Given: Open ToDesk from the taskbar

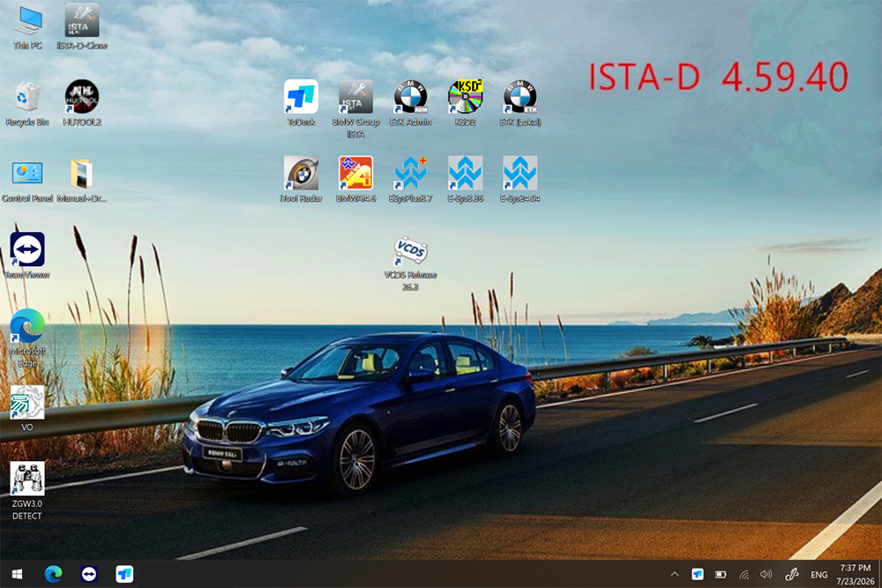Looking at the screenshot, I should 124,574.
